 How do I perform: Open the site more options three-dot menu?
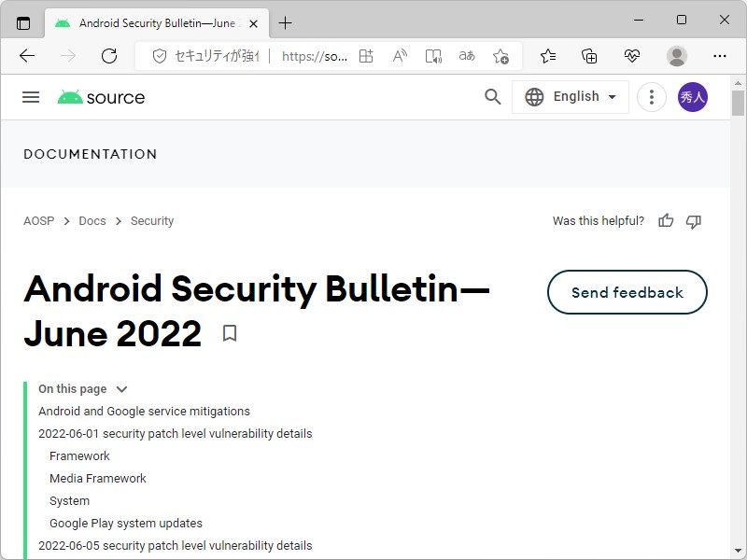(652, 96)
